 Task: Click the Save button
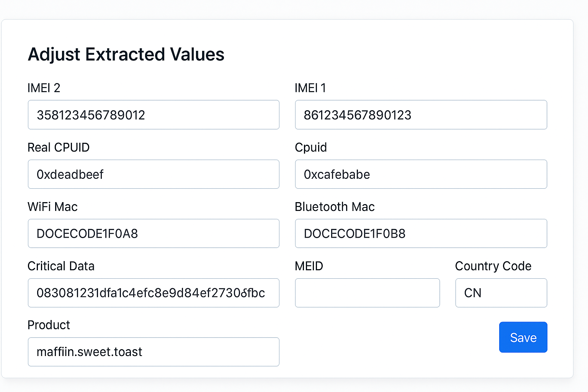pos(523,337)
